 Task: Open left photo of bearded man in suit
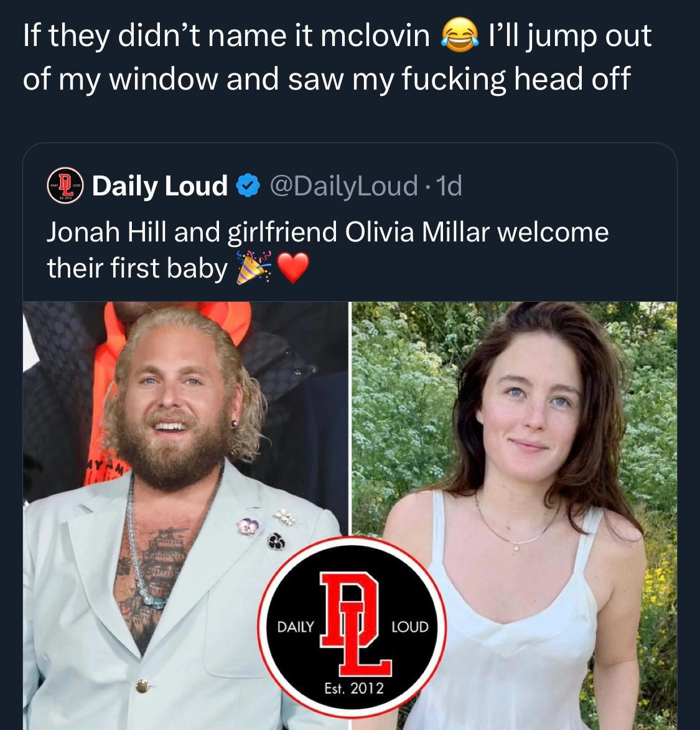pos(185,516)
